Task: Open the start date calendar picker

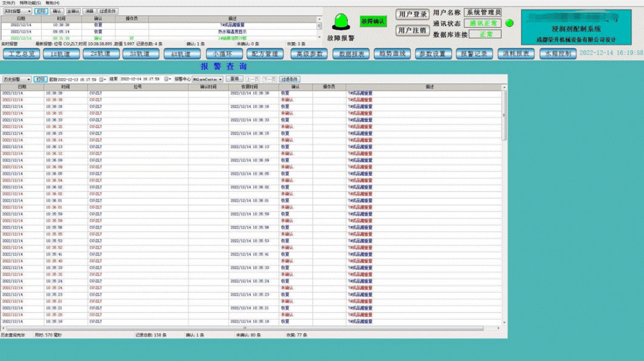Action: pyautogui.click(x=103, y=79)
